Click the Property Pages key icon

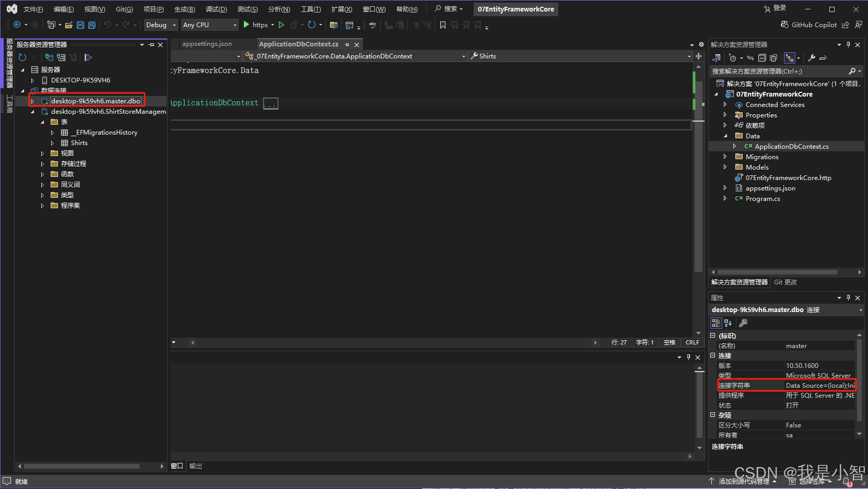click(x=743, y=323)
